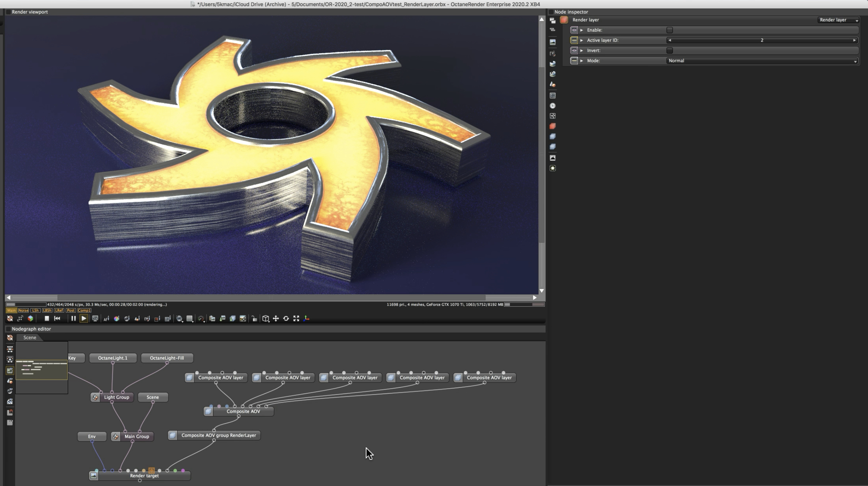Switch to the Noise render pass tab
The image size is (868, 486).
23,310
